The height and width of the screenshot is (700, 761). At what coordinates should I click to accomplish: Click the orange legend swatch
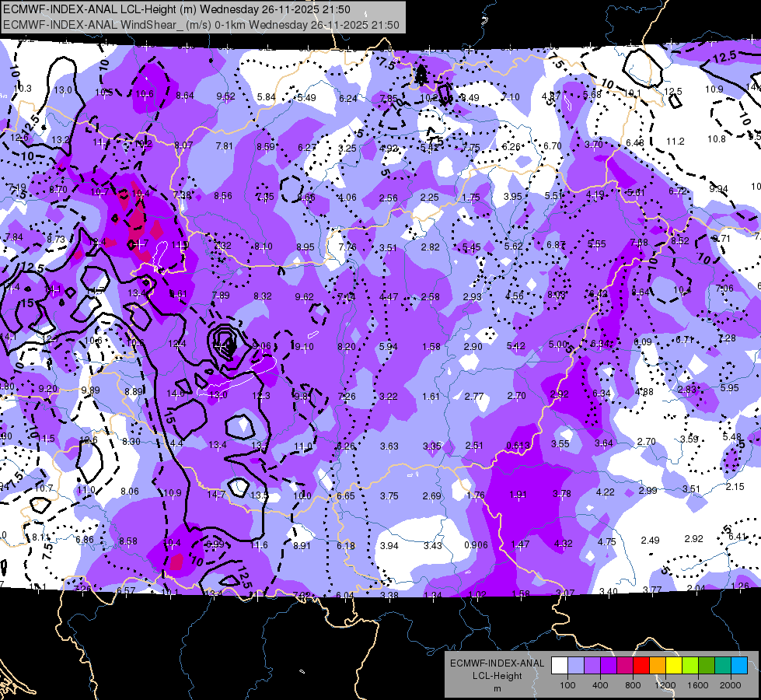point(658,666)
